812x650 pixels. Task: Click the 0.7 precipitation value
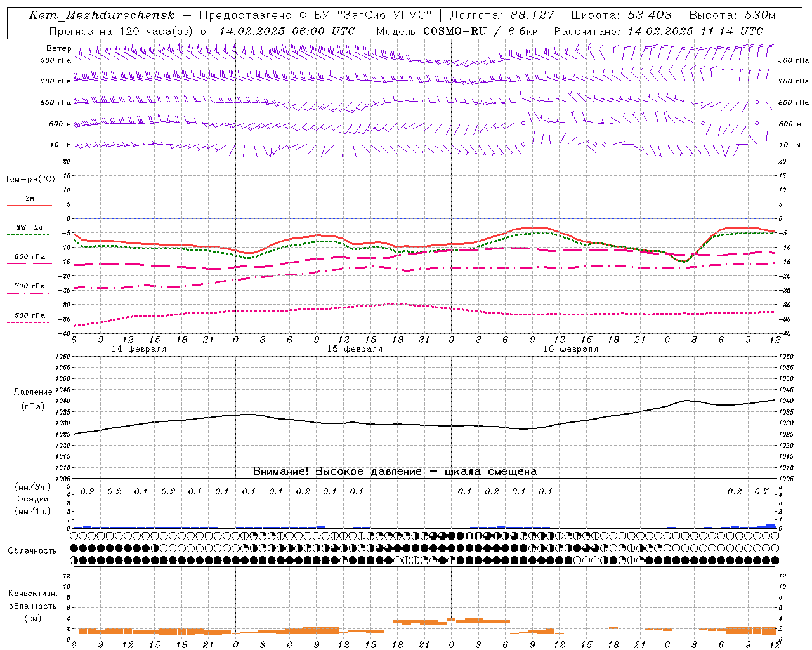coord(762,492)
